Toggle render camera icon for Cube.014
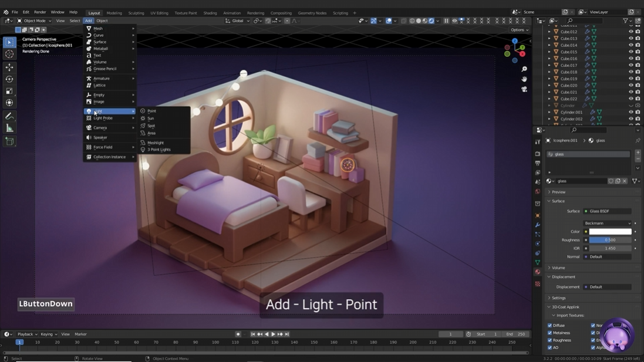 click(x=638, y=45)
